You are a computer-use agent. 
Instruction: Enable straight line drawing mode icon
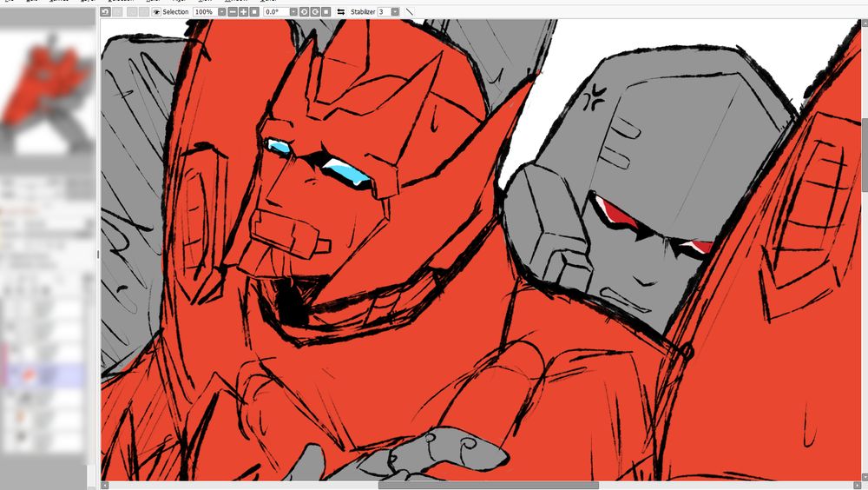[x=409, y=11]
